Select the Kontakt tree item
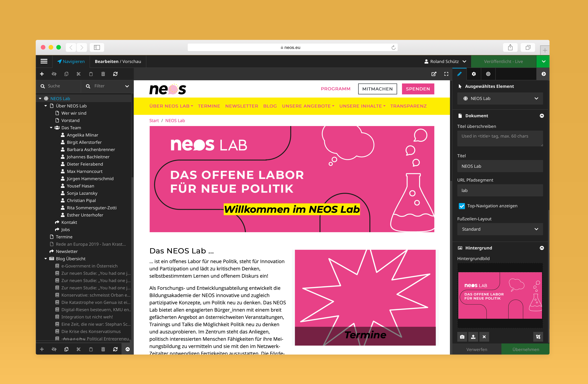This screenshot has height=384, width=588. click(x=69, y=222)
